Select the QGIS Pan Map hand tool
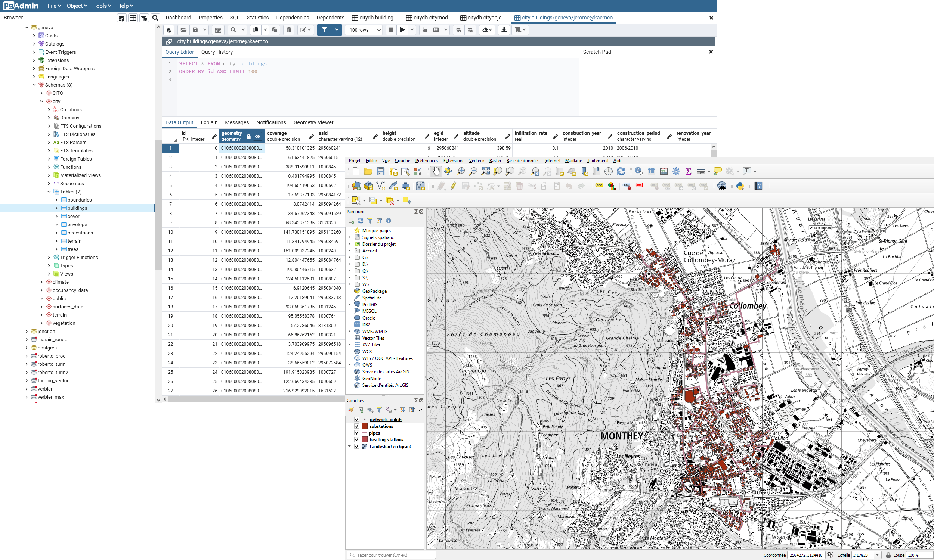Screen dimensions: 934x560 (436, 172)
